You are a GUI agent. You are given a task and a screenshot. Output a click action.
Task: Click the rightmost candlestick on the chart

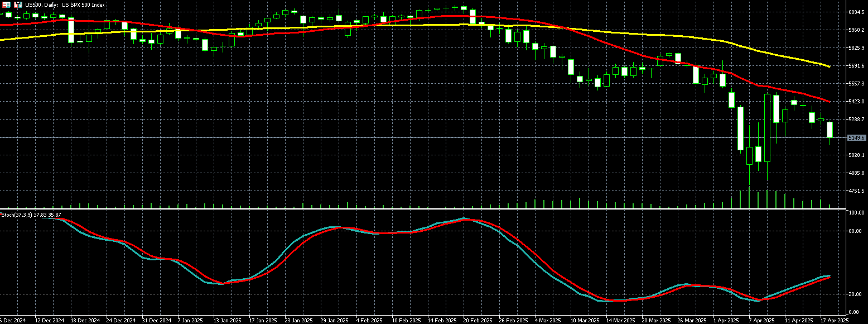pos(830,130)
